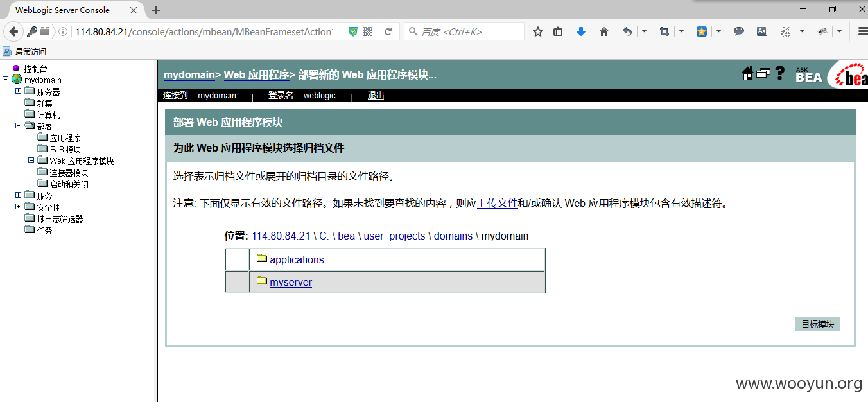
Task: Select 启动和关闭 in the tree
Action: pos(69,184)
